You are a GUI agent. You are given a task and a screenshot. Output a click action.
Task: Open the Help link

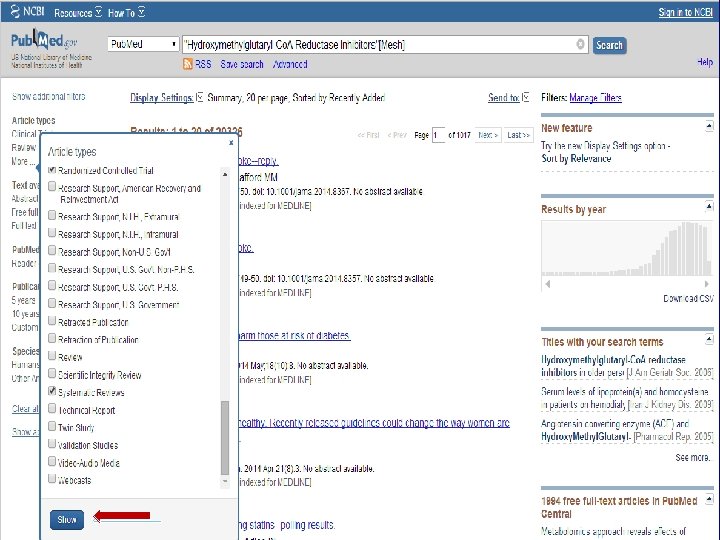point(705,62)
